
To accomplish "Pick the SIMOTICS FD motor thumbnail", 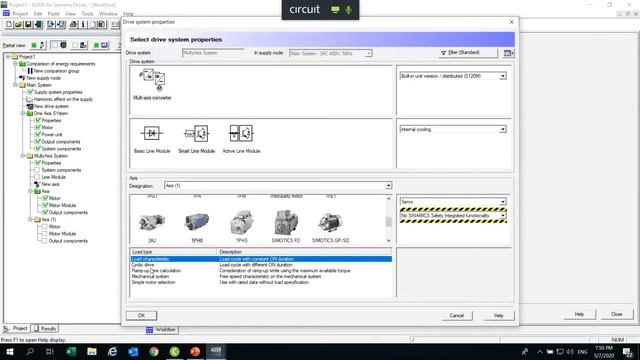I will point(286,222).
